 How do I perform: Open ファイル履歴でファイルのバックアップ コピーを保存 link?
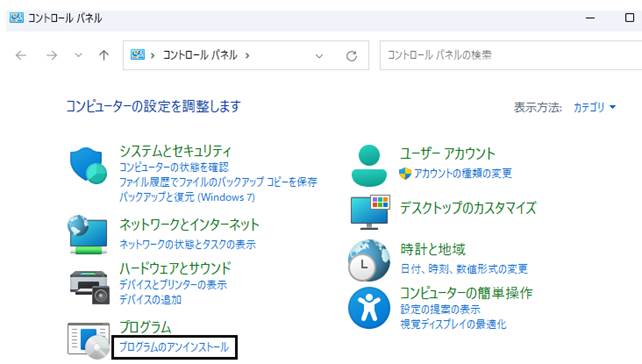point(218,182)
